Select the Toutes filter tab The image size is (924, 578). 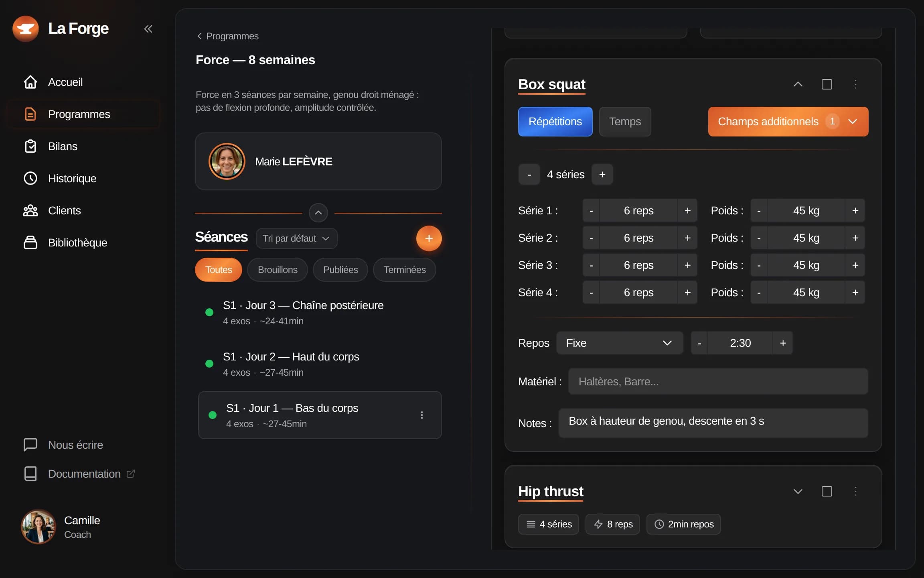pos(219,270)
